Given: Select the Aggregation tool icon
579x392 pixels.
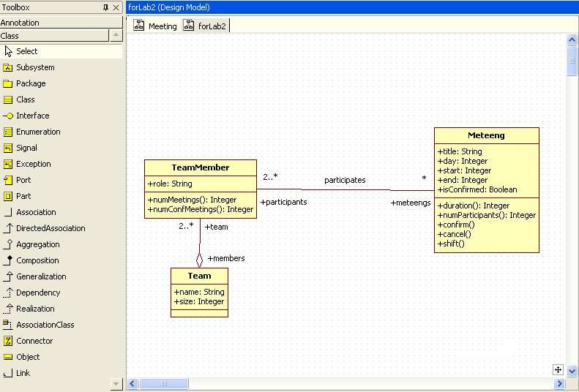Looking at the screenshot, I should (8, 244).
